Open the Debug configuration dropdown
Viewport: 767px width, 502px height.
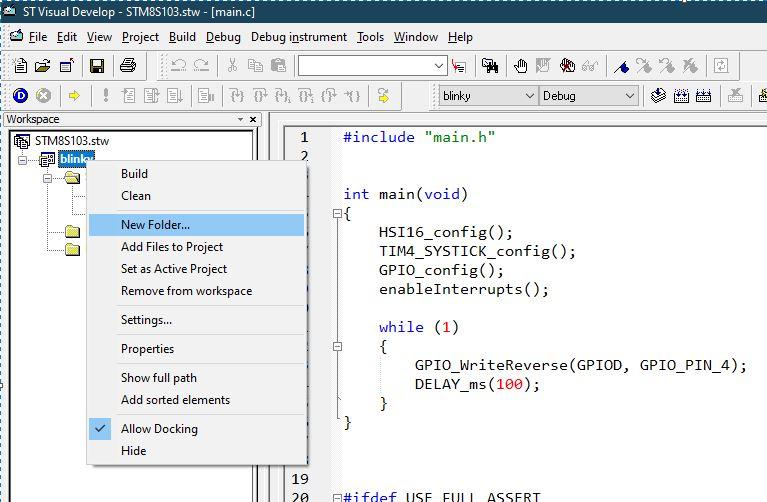pyautogui.click(x=630, y=96)
